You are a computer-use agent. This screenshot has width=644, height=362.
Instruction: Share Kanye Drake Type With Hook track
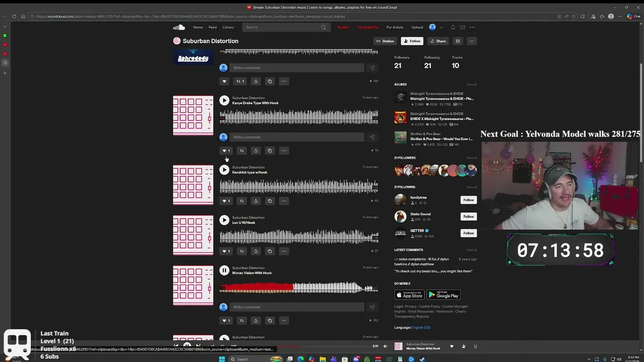(x=256, y=150)
